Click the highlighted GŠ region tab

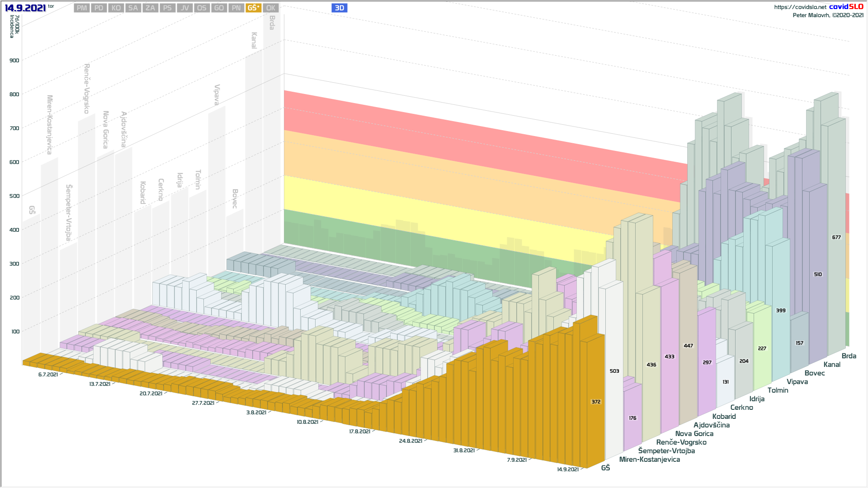(x=254, y=8)
